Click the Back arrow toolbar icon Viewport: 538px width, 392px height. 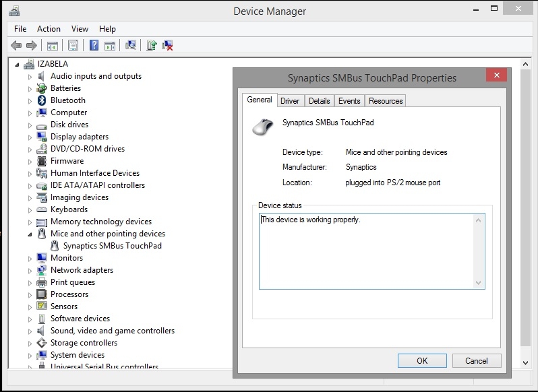pos(16,45)
